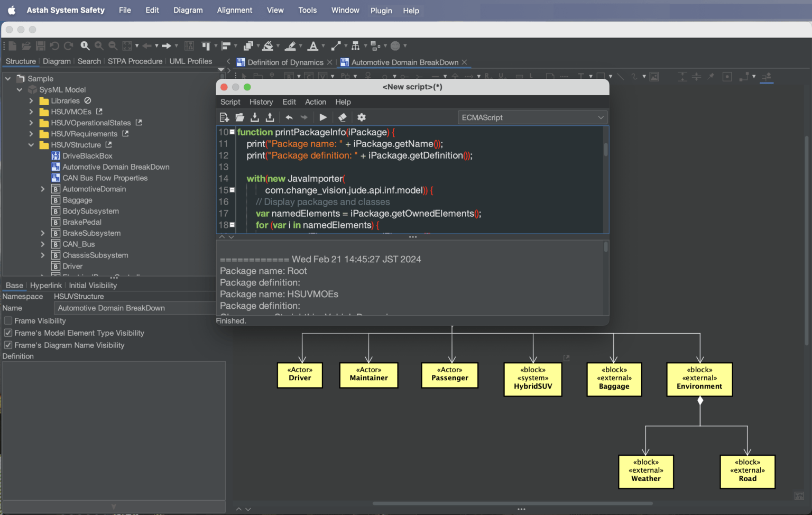The height and width of the screenshot is (515, 812).
Task: Click the undo arrow in the script window
Action: click(x=289, y=117)
